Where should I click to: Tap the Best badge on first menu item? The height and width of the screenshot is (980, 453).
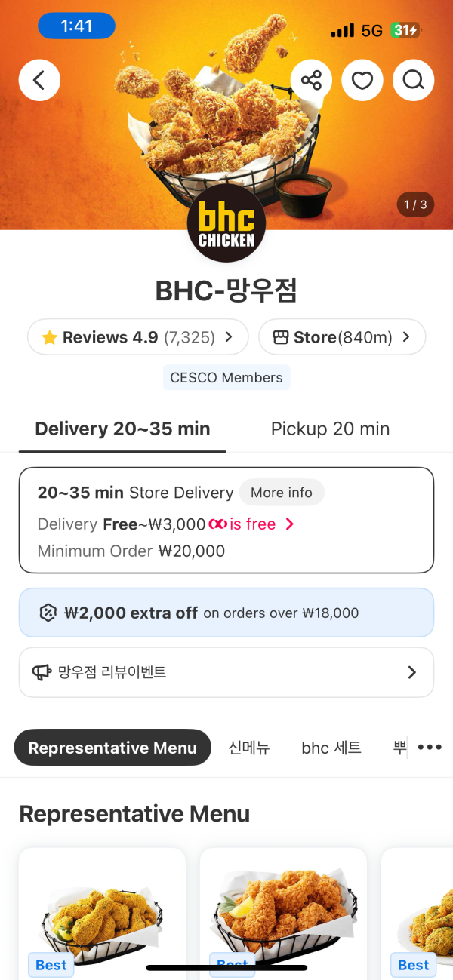click(51, 964)
